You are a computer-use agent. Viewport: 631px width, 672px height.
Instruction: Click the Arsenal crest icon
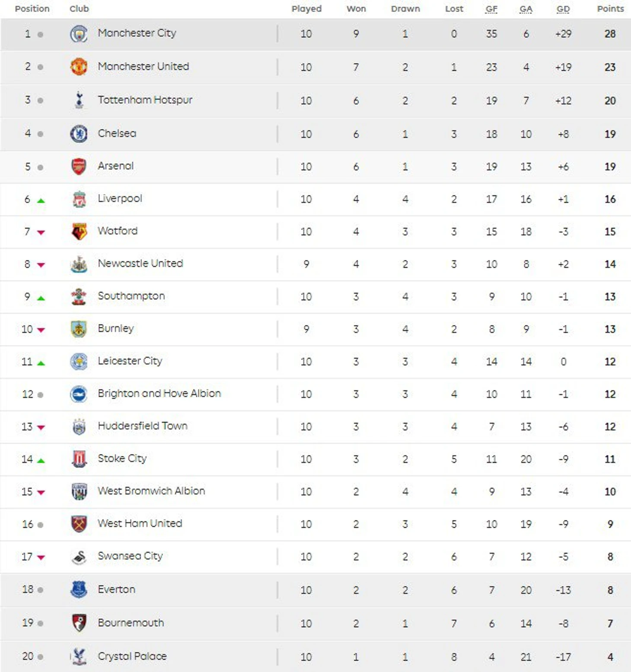tap(79, 166)
